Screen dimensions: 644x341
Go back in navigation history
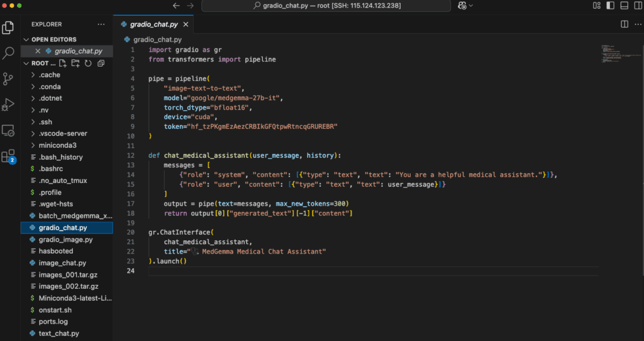click(176, 6)
